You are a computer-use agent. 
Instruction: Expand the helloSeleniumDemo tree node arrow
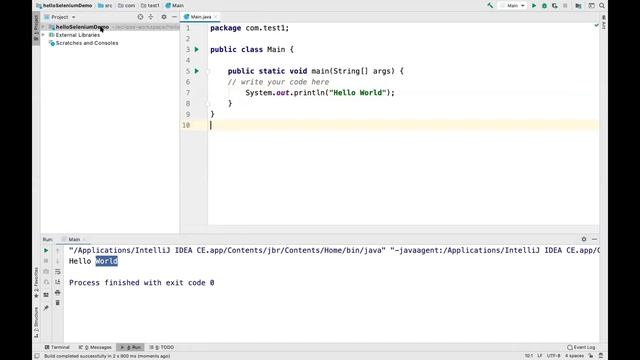pyautogui.click(x=43, y=27)
